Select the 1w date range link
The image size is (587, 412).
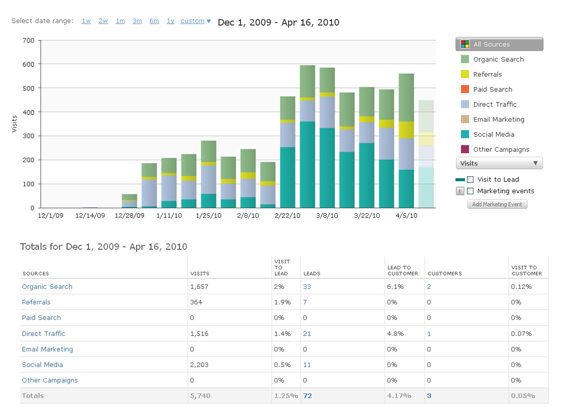tap(86, 21)
